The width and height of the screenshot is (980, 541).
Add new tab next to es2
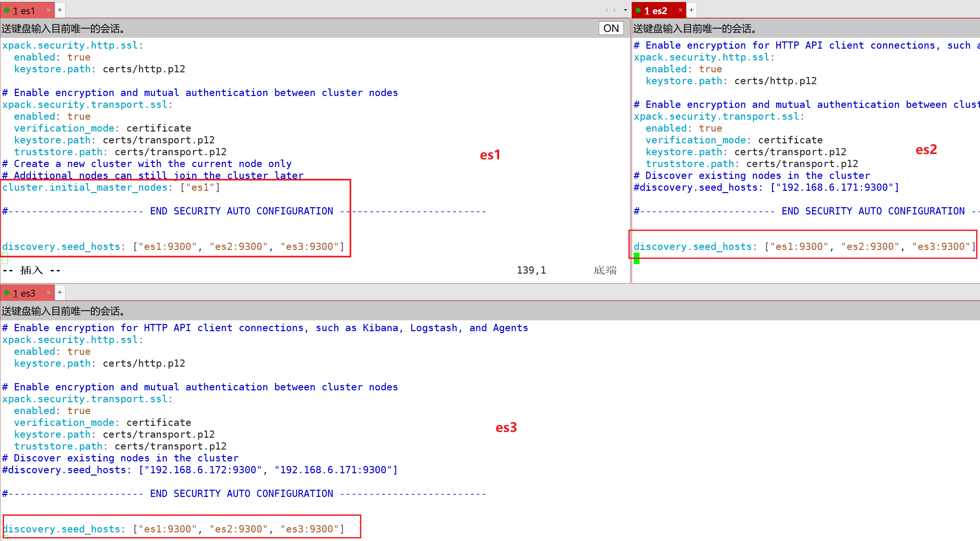click(x=691, y=10)
